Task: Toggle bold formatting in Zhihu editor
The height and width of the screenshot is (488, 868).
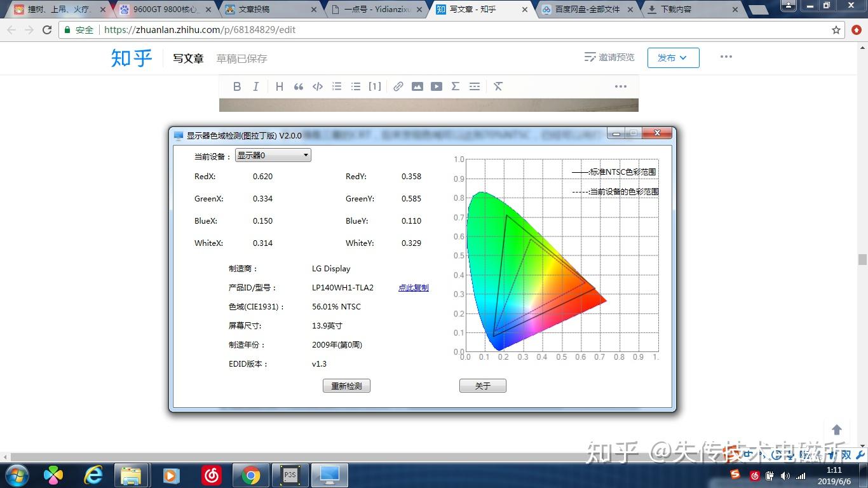Action: coord(237,86)
